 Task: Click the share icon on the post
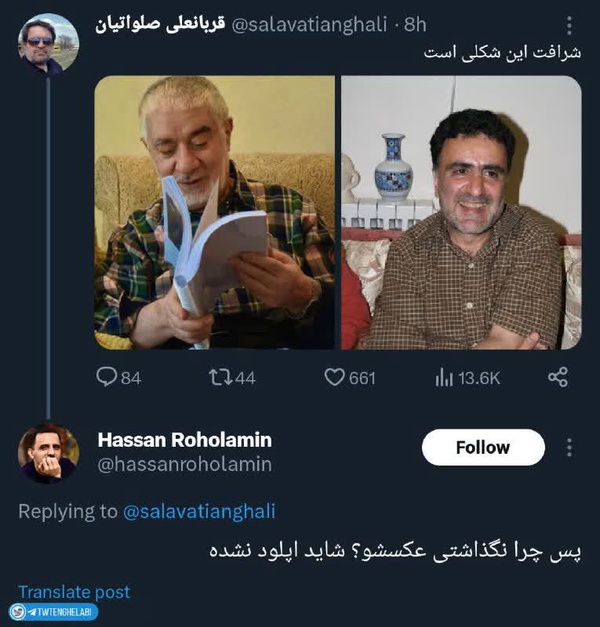[558, 377]
